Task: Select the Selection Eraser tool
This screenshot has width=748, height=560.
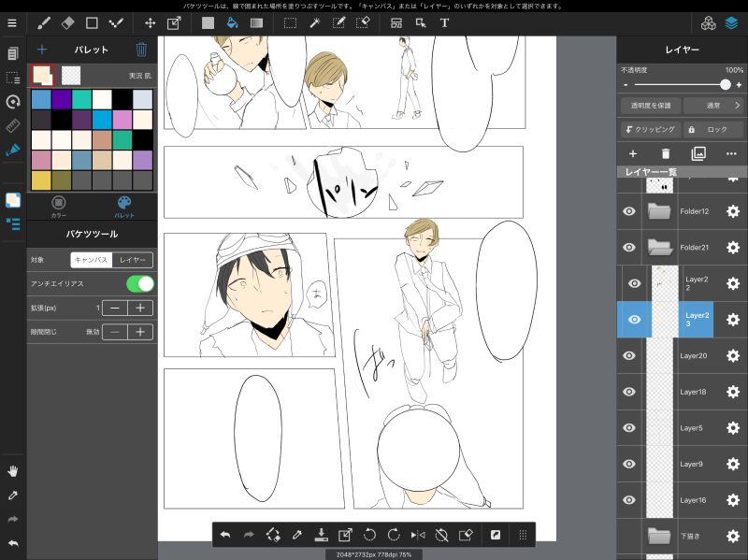Action: (363, 22)
